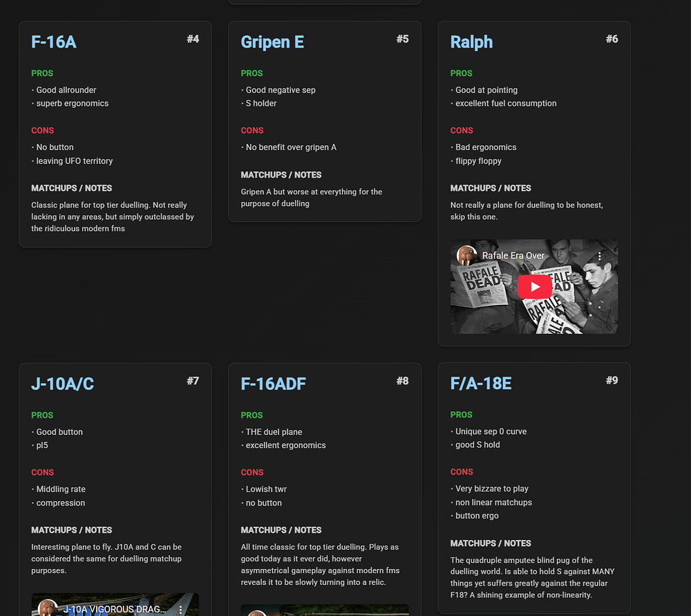Select the F-16ADF card heading
This screenshot has height=616, width=691.
pos(273,384)
